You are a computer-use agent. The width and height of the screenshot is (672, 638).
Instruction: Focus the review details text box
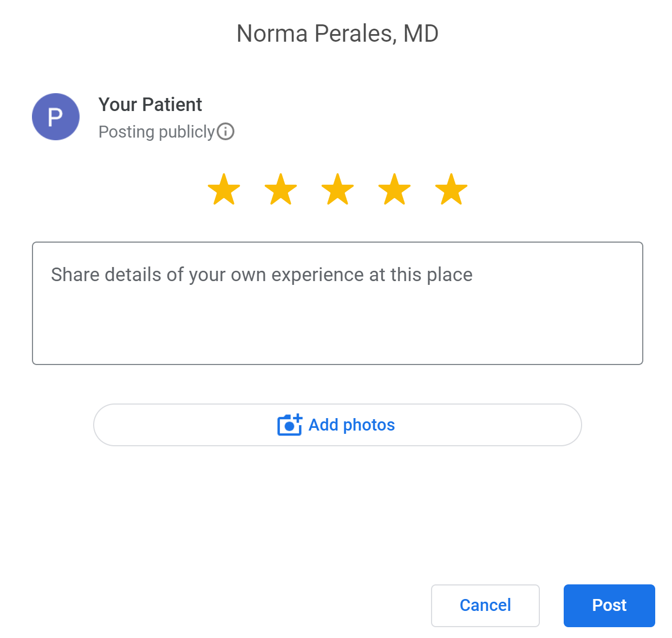337,303
